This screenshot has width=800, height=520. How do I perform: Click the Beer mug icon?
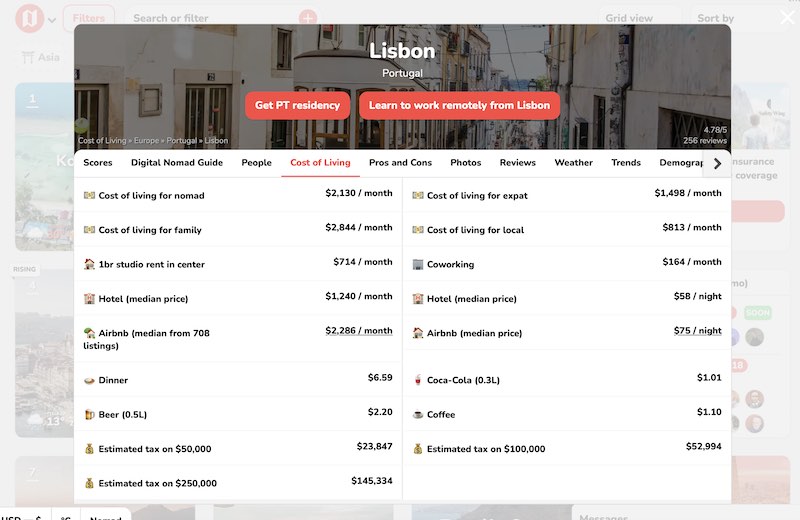89,414
